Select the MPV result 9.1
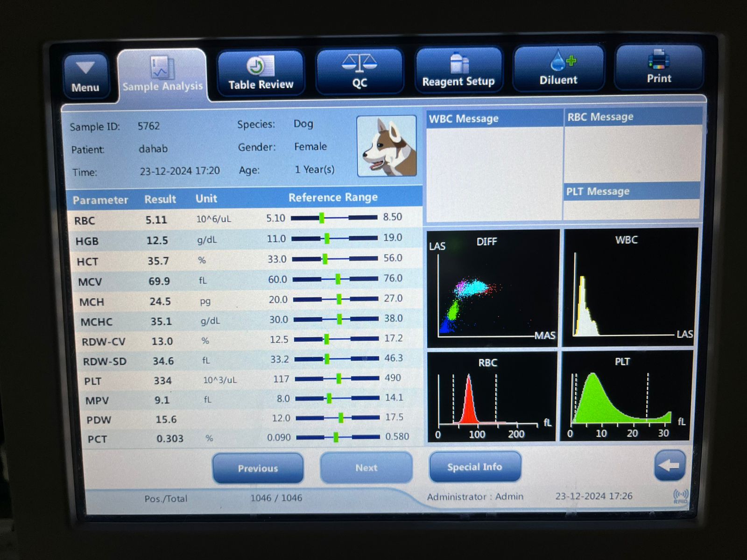This screenshot has height=560, width=747. [x=162, y=400]
